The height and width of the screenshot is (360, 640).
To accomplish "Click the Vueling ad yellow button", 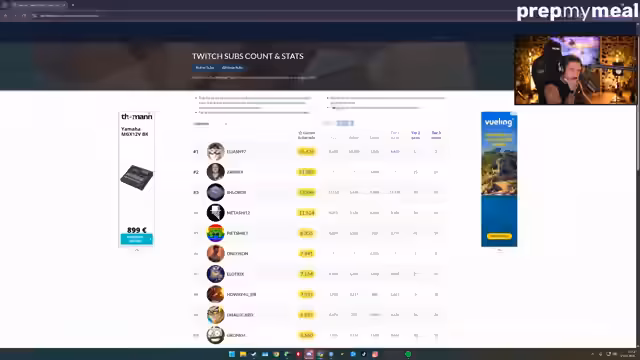I will point(499,236).
